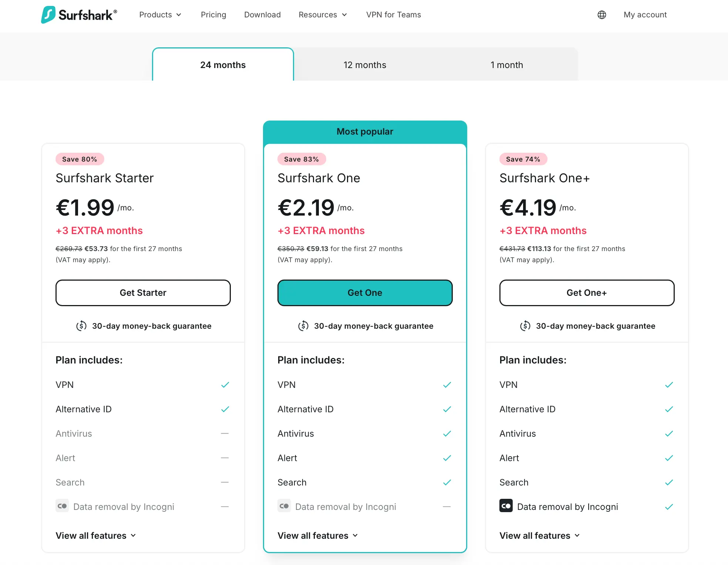
Task: Expand the Products dropdown
Action: [160, 15]
